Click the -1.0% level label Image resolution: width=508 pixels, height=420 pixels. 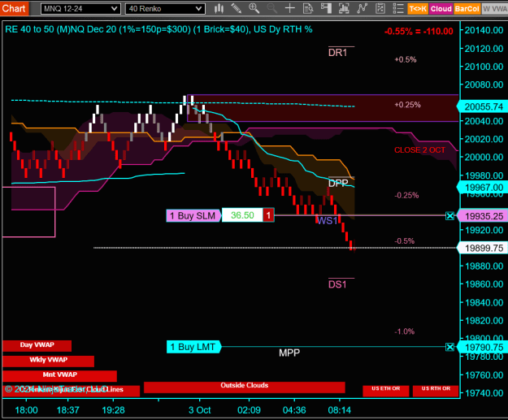tap(404, 331)
